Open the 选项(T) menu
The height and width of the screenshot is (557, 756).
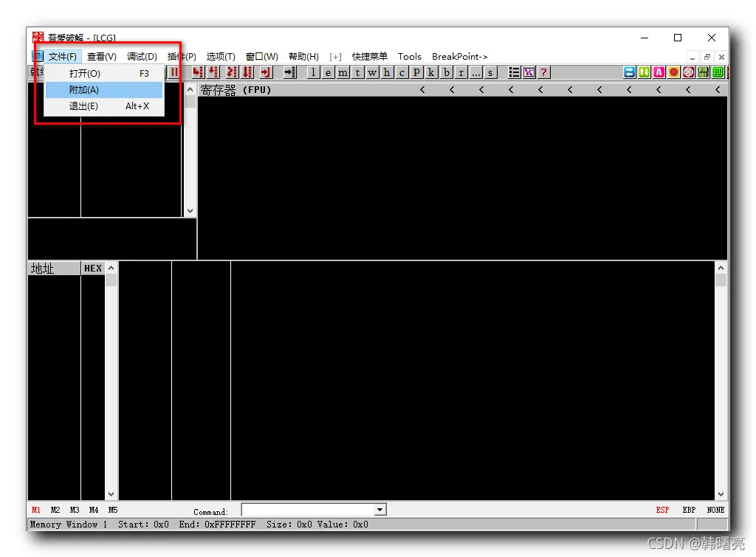220,56
